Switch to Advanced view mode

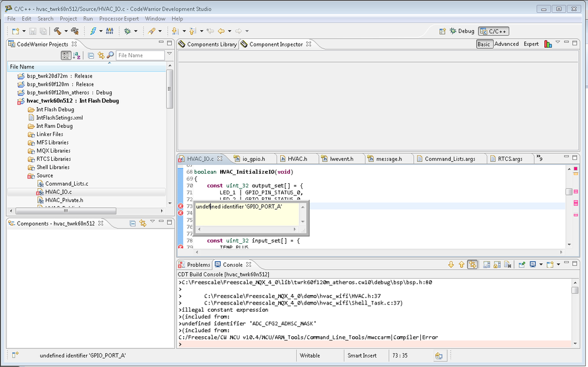pyautogui.click(x=506, y=44)
